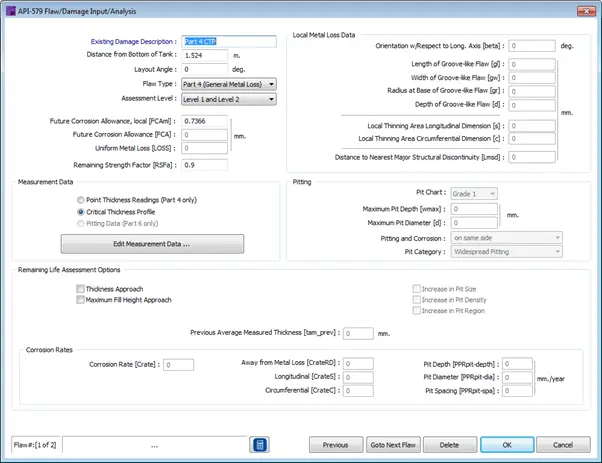This screenshot has height=463, width=602.
Task: Click the FCAml input field
Action: 205,121
